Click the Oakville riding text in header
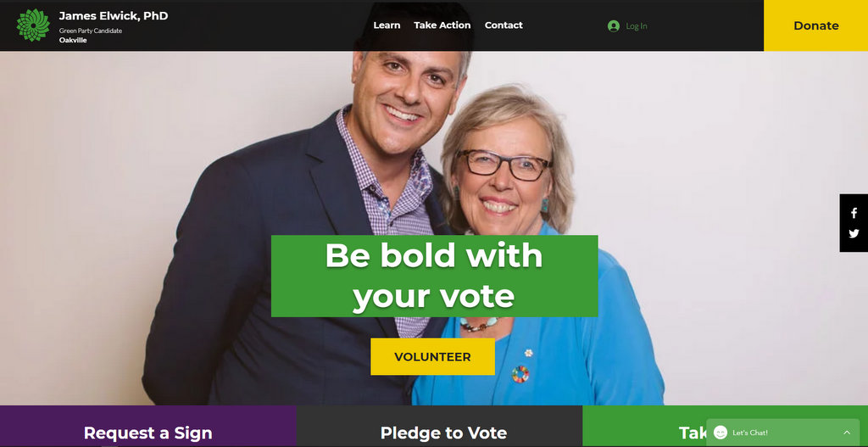This screenshot has height=447, width=868. point(73,40)
